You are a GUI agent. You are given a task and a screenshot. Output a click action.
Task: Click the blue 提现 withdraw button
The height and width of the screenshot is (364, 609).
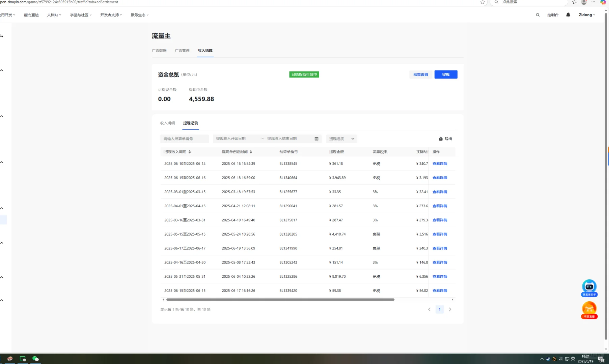(446, 74)
